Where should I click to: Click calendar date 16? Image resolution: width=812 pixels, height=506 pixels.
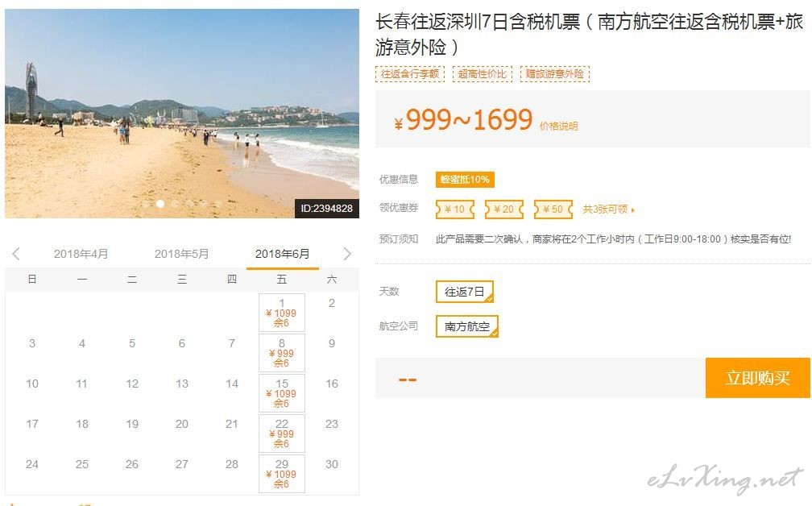pyautogui.click(x=332, y=384)
